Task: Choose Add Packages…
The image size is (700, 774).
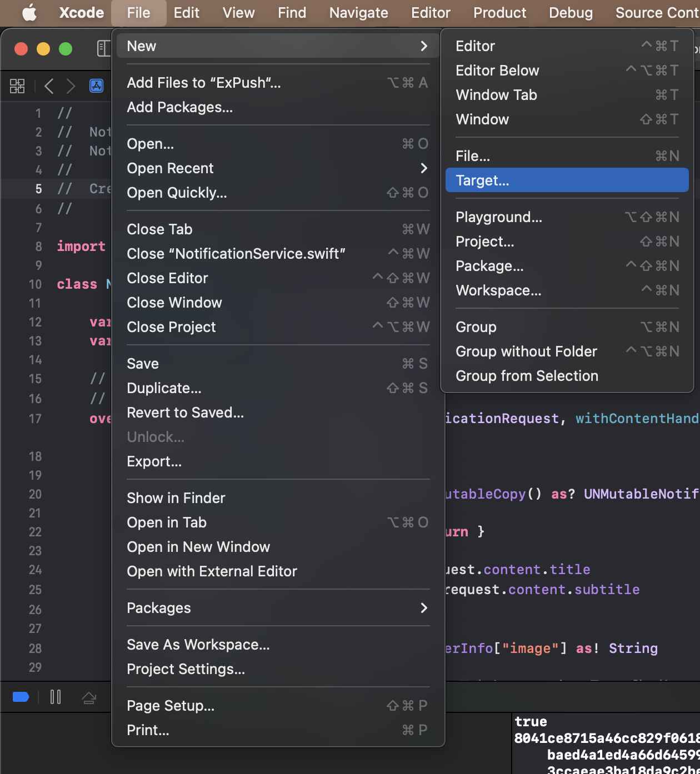Action: 278,107
